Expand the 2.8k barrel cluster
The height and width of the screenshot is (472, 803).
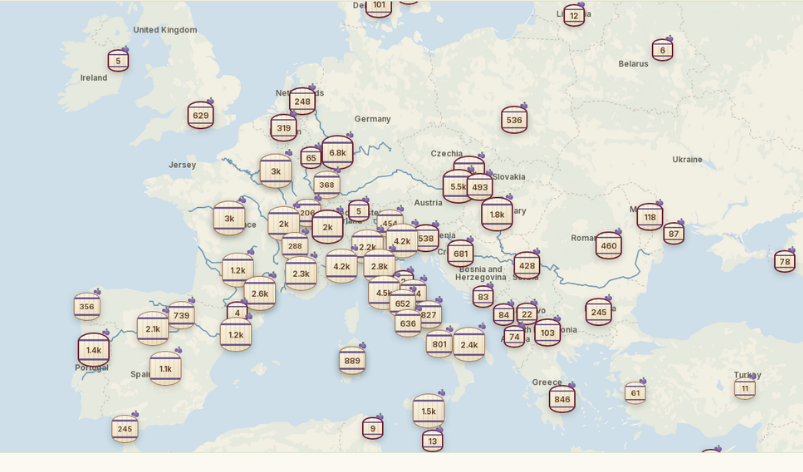pyautogui.click(x=379, y=266)
